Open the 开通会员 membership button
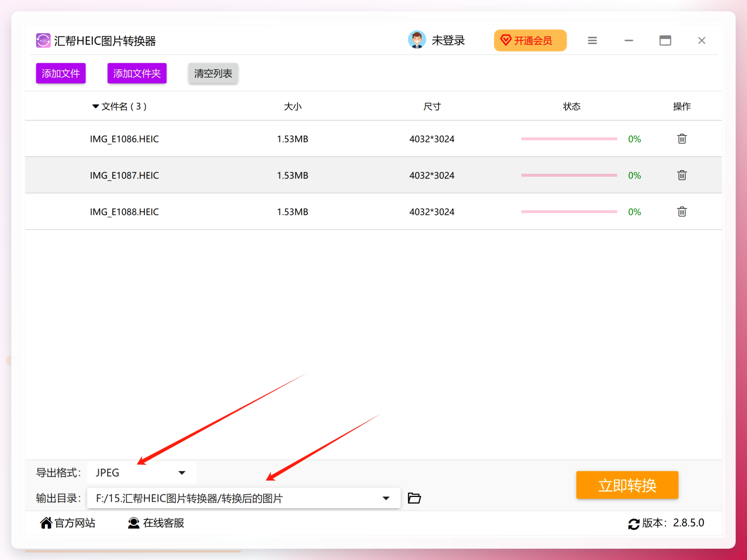This screenshot has width=747, height=560. click(530, 40)
